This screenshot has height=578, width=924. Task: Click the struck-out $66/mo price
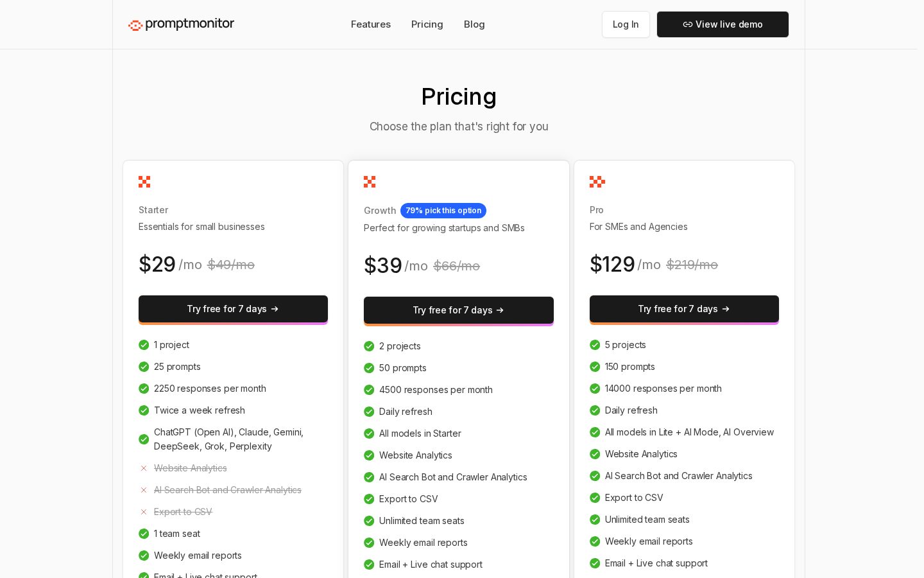click(x=457, y=266)
